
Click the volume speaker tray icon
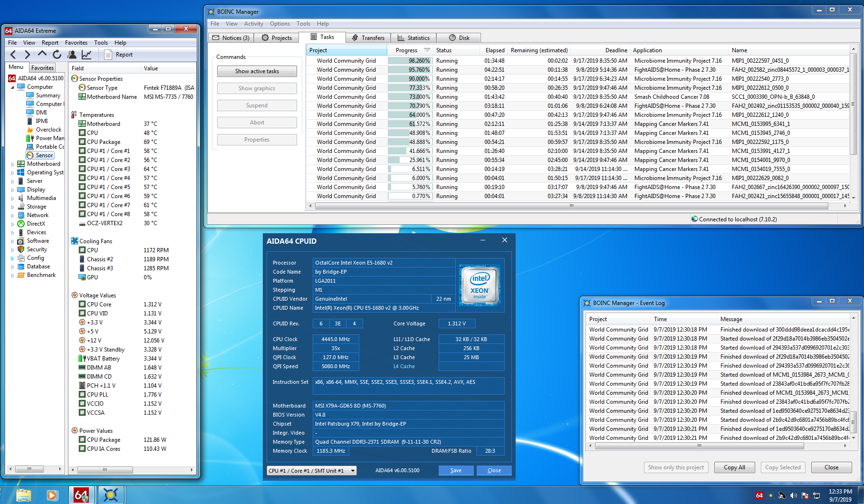click(x=793, y=495)
